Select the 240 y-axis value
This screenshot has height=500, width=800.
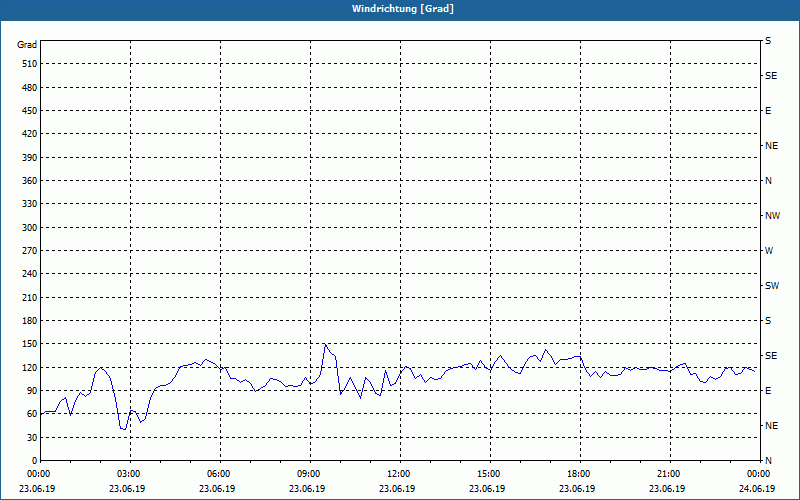[x=30, y=273]
